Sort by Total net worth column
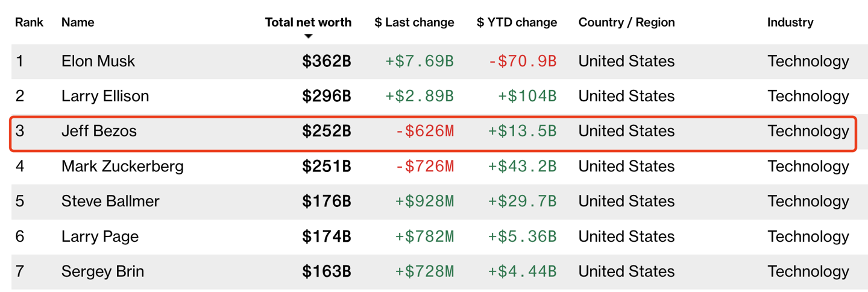Image resolution: width=868 pixels, height=292 pixels. (308, 22)
